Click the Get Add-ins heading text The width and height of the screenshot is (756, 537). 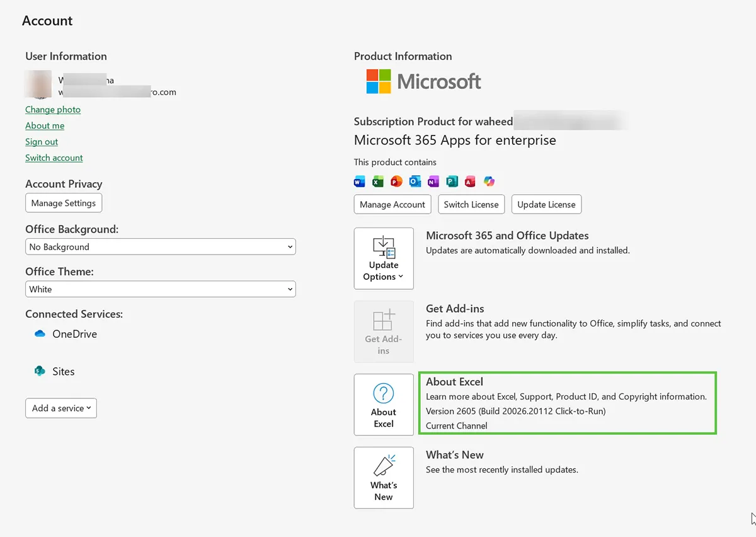pos(455,309)
